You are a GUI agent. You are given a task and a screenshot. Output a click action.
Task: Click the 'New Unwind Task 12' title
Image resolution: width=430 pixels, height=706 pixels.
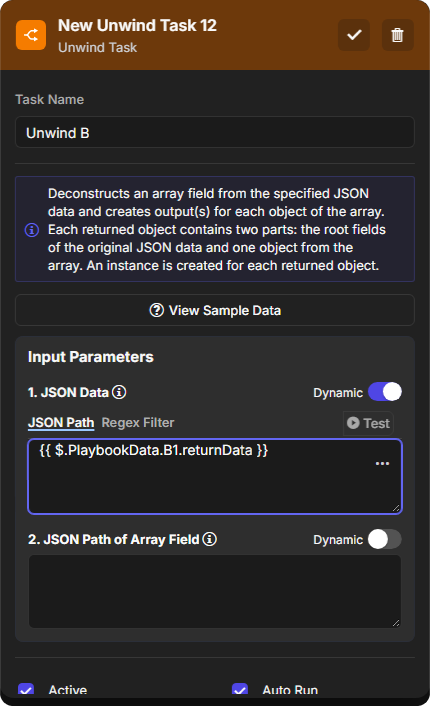click(x=137, y=26)
